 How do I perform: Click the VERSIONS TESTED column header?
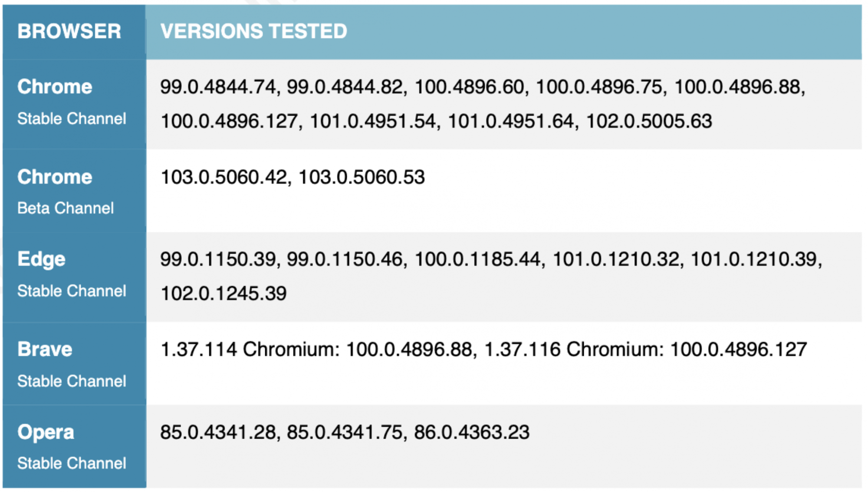(253, 31)
